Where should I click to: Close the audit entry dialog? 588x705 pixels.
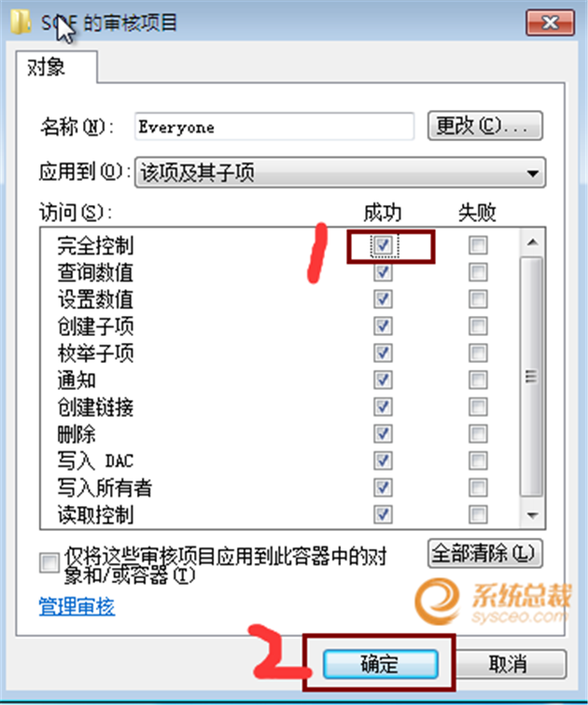[550, 22]
